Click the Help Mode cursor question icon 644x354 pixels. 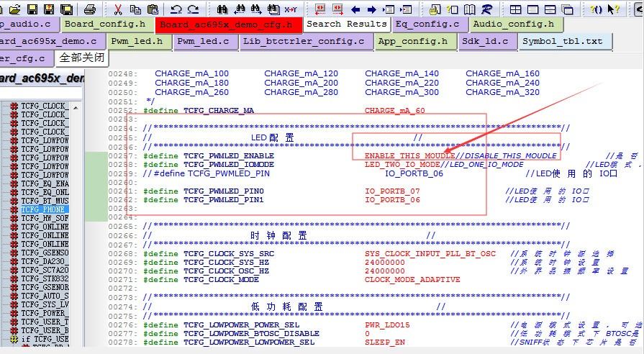613,9
